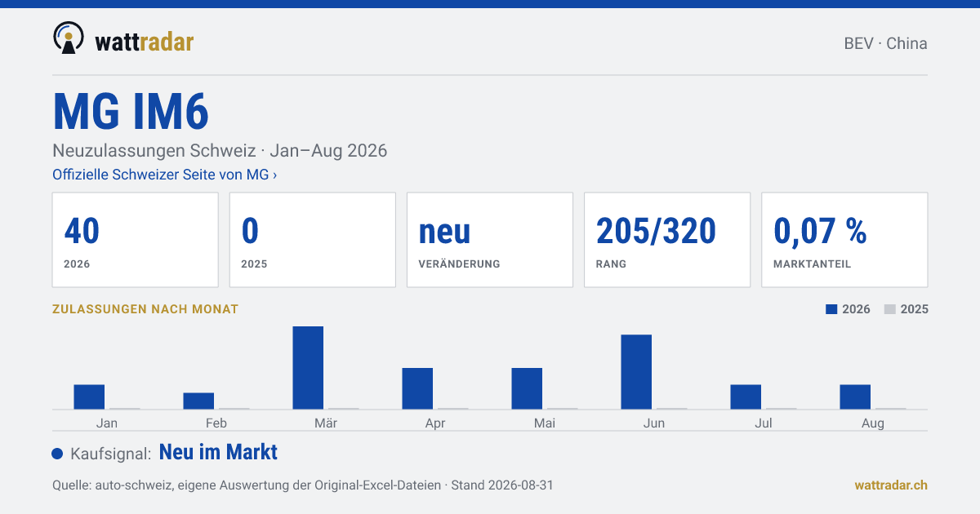Click the March 2026 blue bar

pyautogui.click(x=308, y=367)
